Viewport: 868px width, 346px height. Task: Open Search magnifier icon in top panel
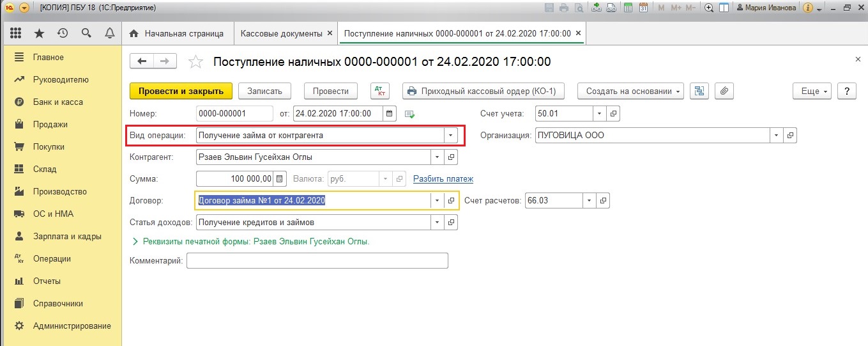click(86, 33)
